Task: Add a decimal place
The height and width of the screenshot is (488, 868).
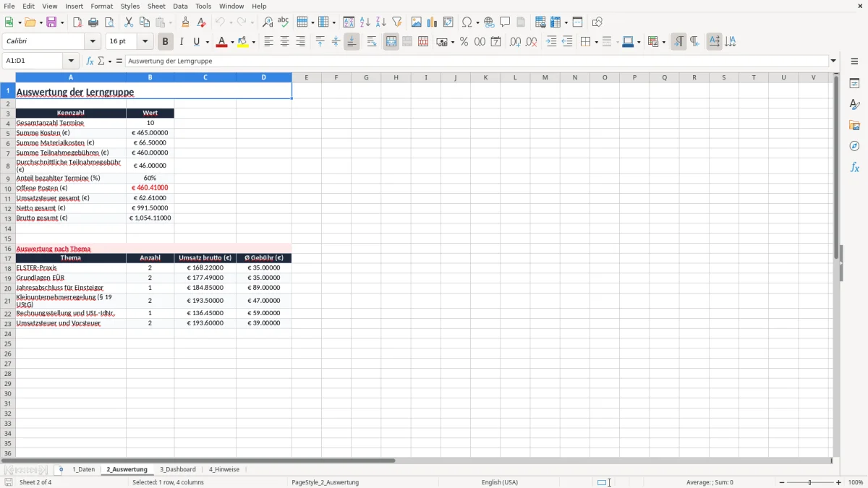Action: 516,42
